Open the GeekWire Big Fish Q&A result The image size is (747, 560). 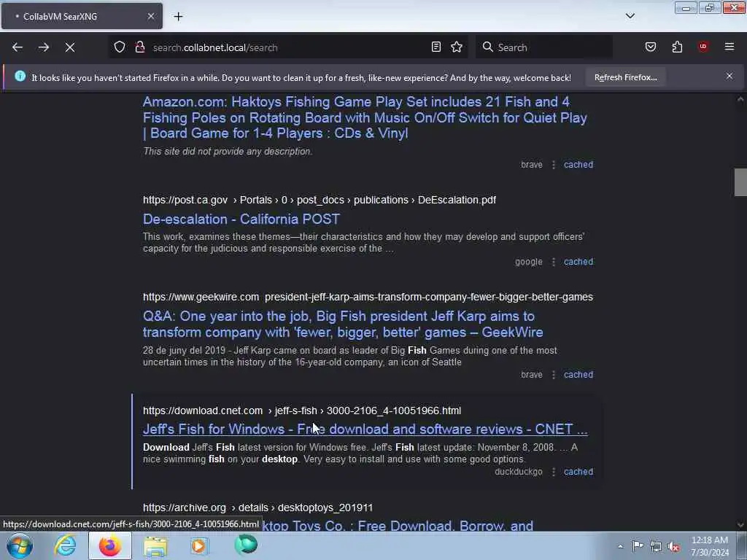coord(343,324)
